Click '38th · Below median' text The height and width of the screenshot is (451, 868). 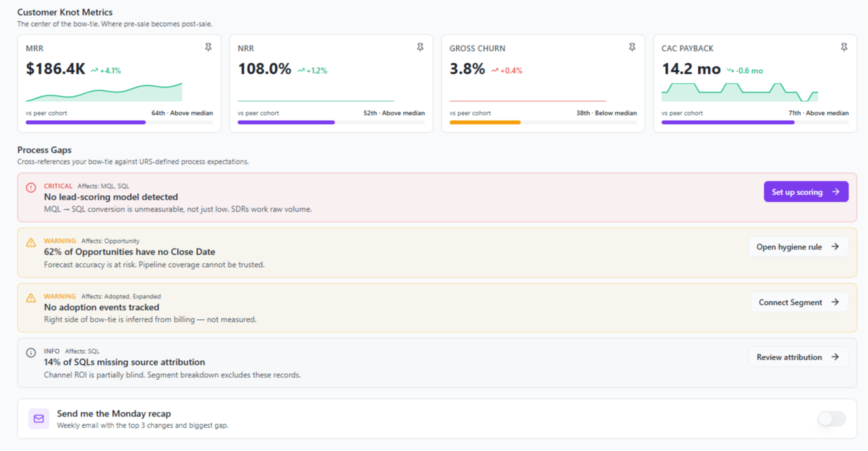[606, 113]
